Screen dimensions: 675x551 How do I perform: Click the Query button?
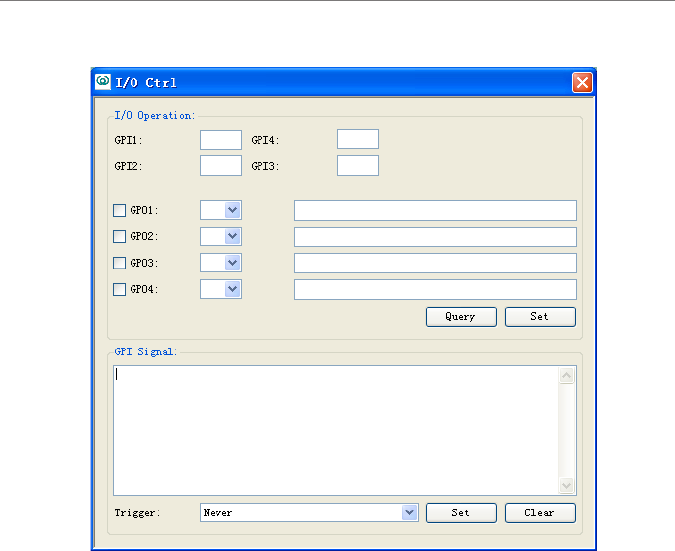pyautogui.click(x=461, y=317)
